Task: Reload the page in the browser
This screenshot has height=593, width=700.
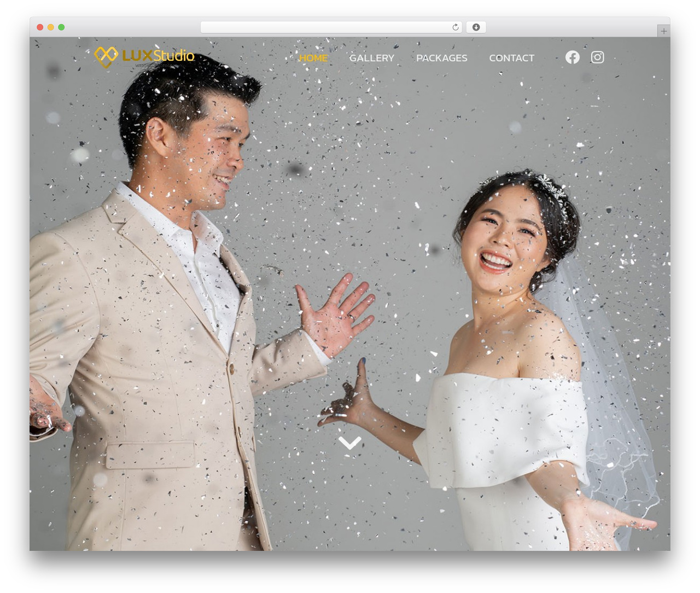Action: pyautogui.click(x=456, y=27)
